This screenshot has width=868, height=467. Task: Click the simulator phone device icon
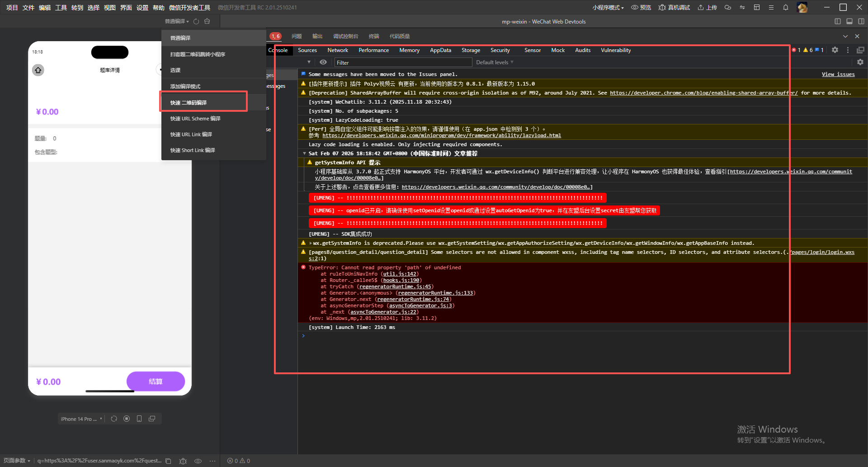pos(139,419)
